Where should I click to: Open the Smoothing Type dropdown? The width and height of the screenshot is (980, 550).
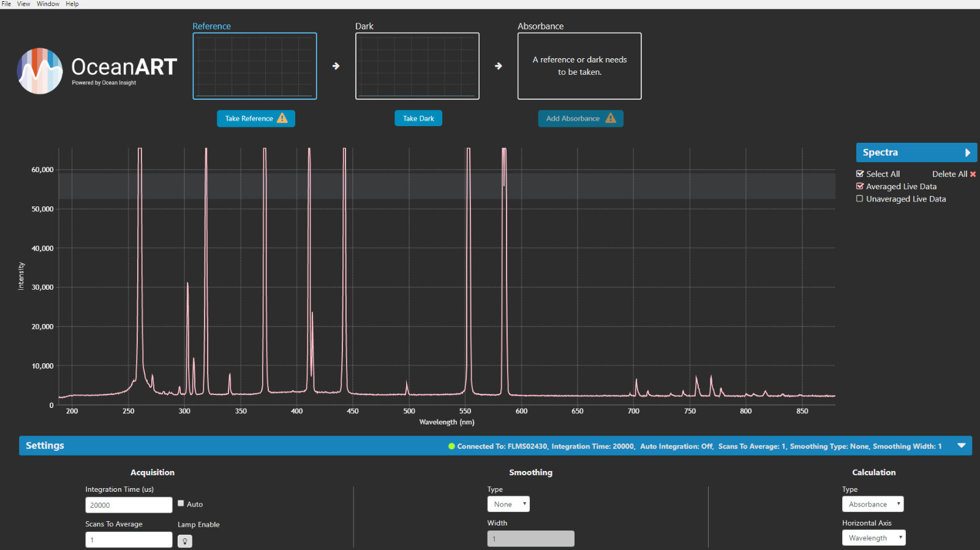[508, 504]
